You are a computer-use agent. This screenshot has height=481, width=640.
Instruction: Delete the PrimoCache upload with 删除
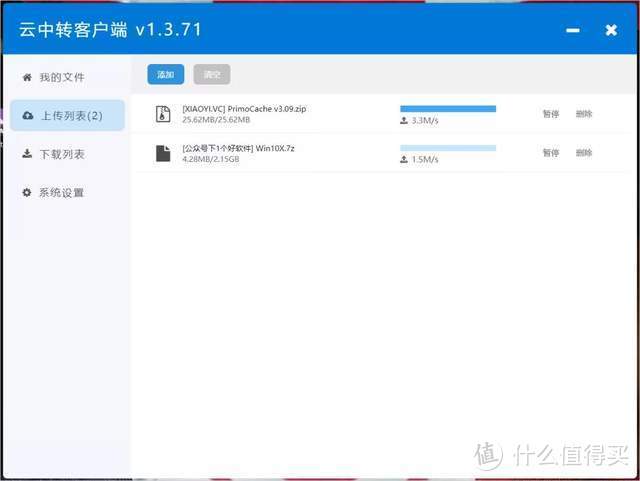(584, 114)
